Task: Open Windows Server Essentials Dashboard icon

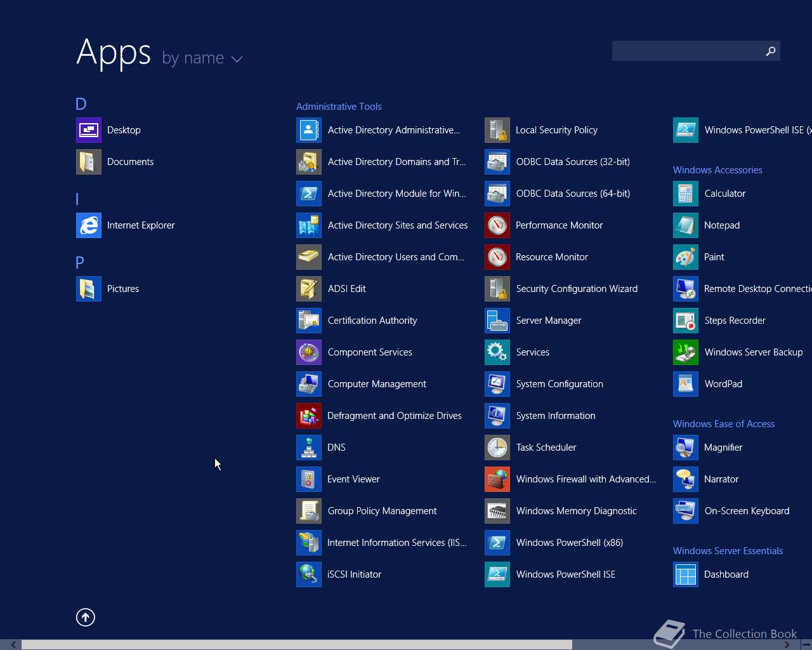Action: click(686, 574)
